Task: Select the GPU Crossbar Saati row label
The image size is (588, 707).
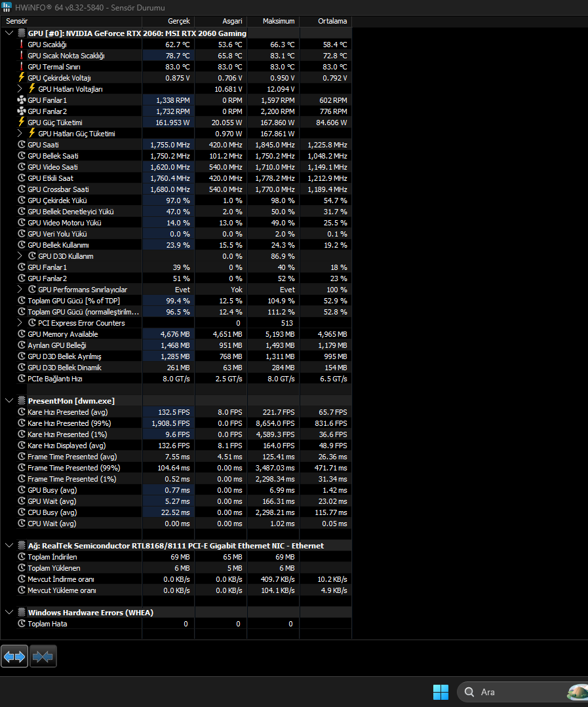Action: click(58, 189)
